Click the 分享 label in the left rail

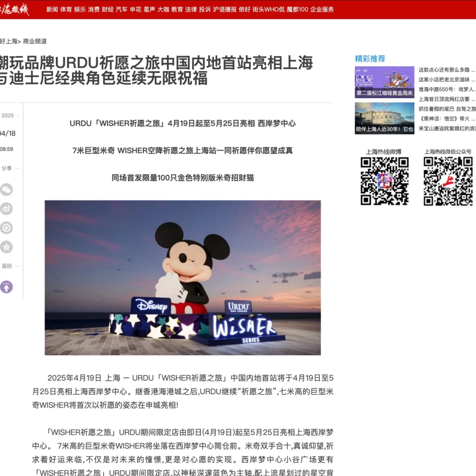[7, 168]
